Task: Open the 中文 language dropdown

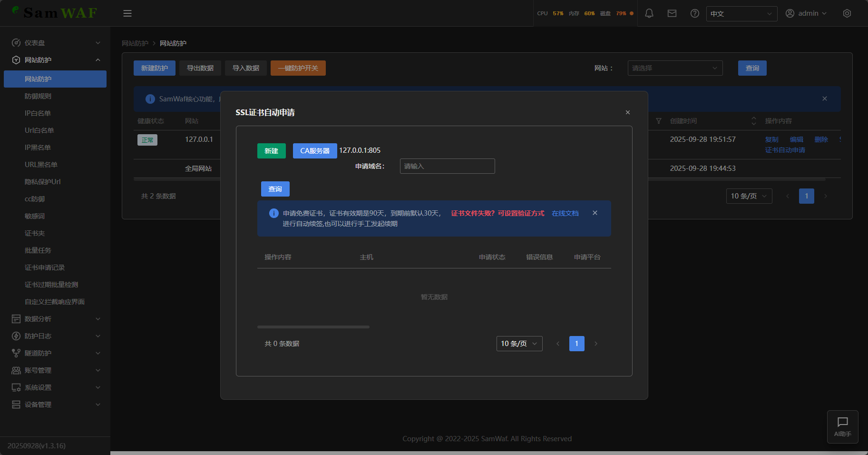Action: (x=741, y=14)
